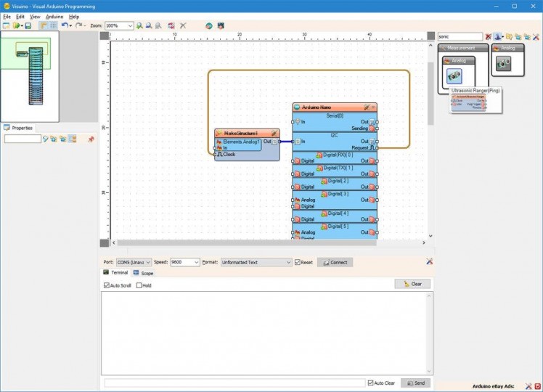543x392 pixels.
Task: Click the Send button
Action: (415, 383)
